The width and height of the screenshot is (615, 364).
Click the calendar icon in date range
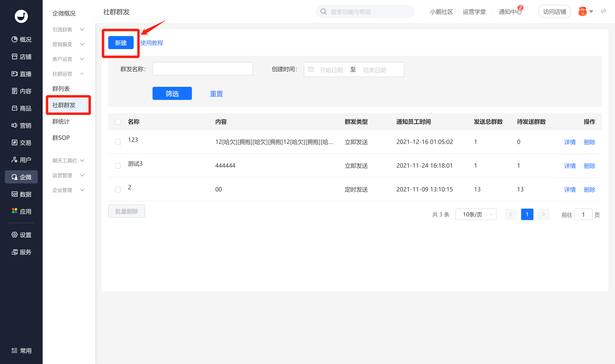click(x=311, y=69)
